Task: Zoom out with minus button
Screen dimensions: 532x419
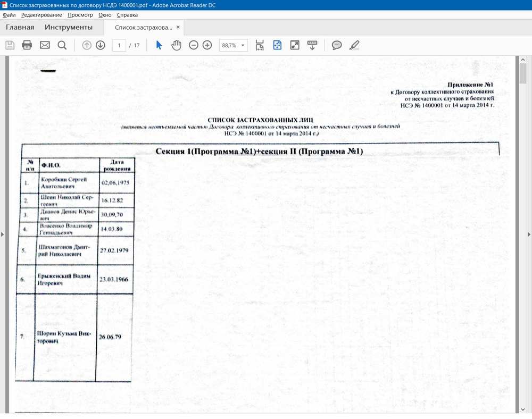Action: [194, 45]
